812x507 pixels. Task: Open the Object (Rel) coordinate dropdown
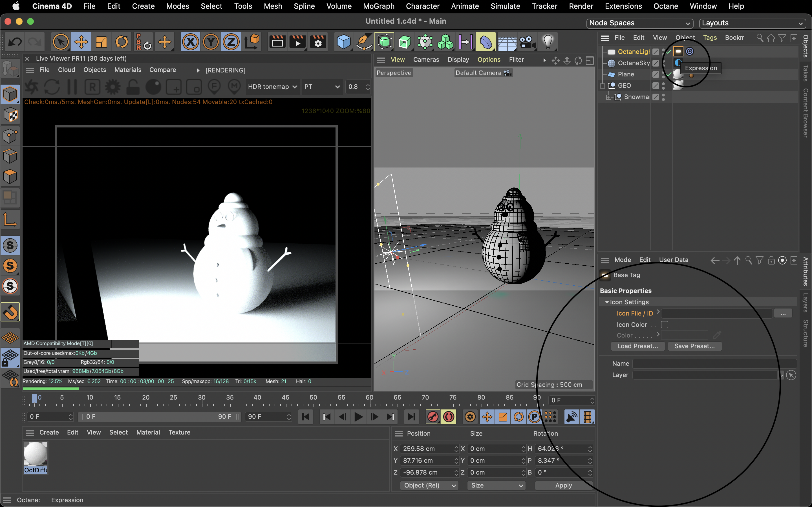429,485
